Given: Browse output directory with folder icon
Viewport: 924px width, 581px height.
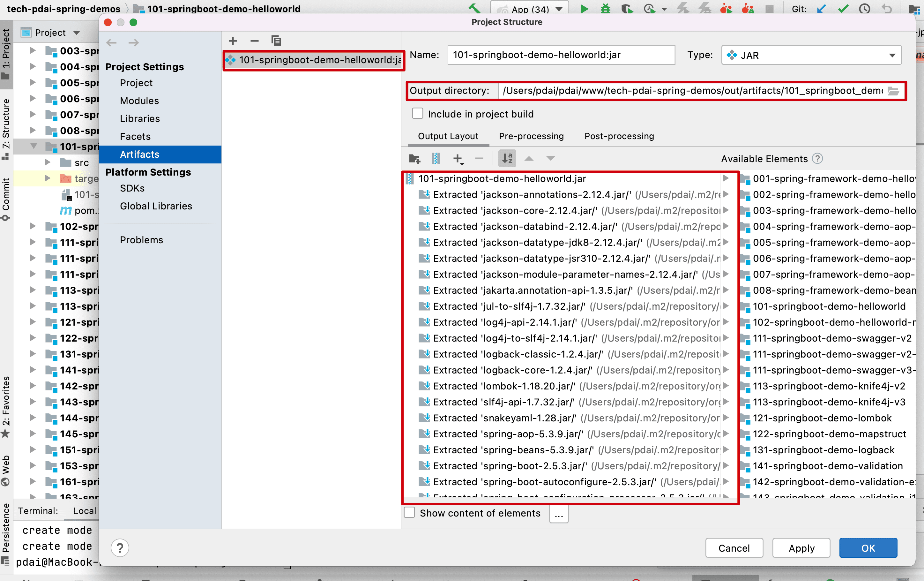Looking at the screenshot, I should click(893, 91).
